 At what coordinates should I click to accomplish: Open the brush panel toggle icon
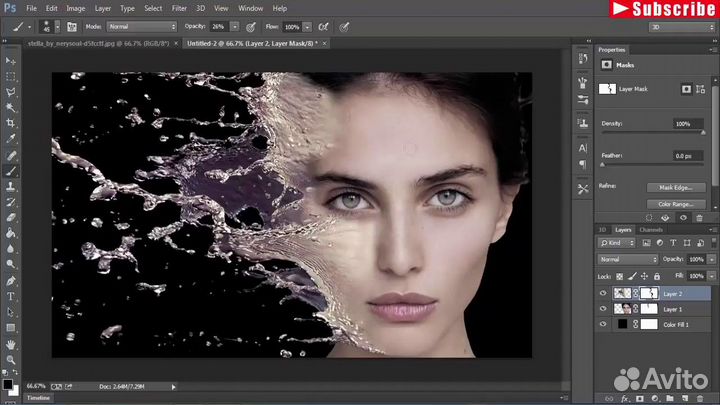(x=73, y=27)
